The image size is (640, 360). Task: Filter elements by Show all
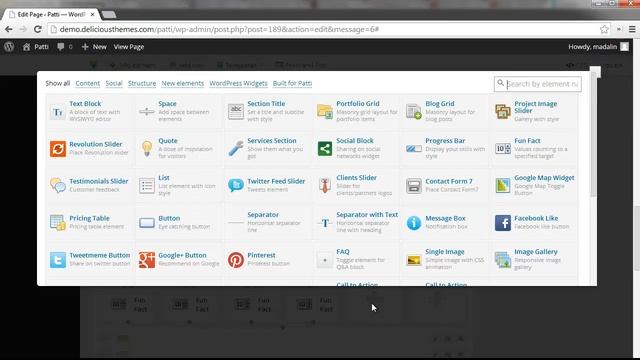[x=58, y=83]
